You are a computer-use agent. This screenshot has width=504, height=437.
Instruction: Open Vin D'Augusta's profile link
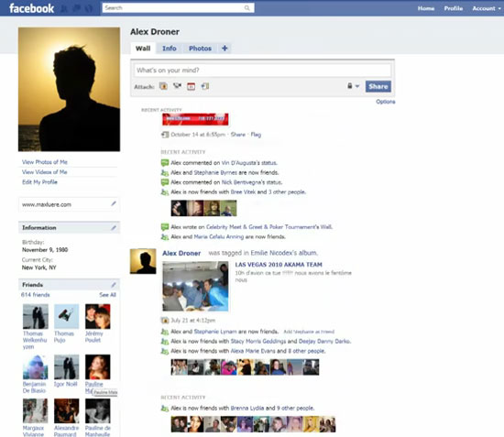pyautogui.click(x=241, y=163)
